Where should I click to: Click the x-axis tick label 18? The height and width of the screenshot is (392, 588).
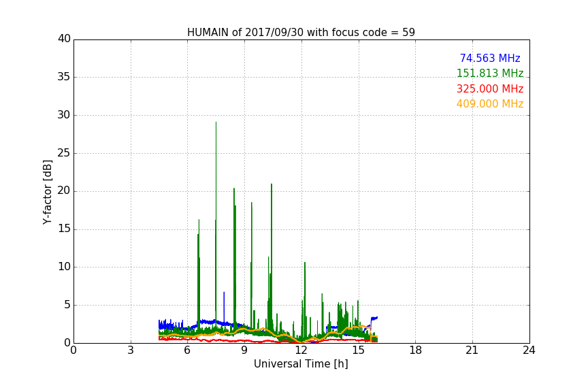tap(415, 350)
